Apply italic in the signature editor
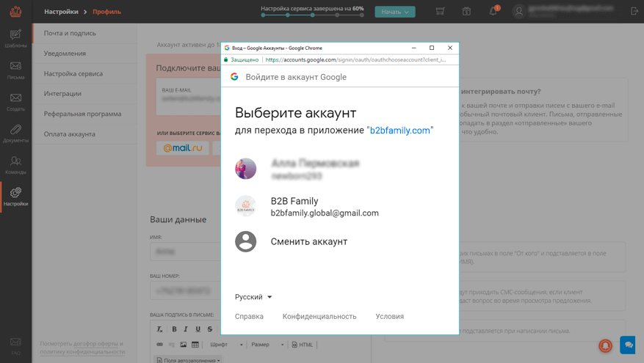 coord(186,329)
